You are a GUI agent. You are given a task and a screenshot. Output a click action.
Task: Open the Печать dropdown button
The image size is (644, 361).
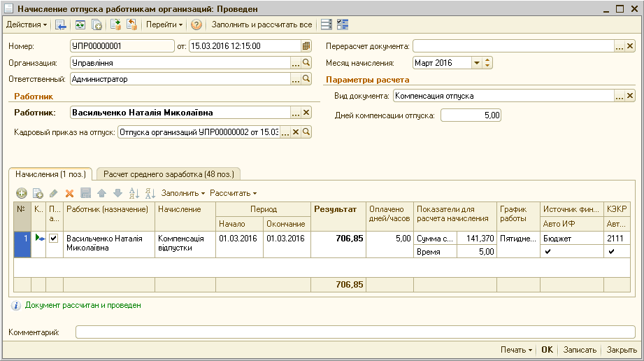516,350
